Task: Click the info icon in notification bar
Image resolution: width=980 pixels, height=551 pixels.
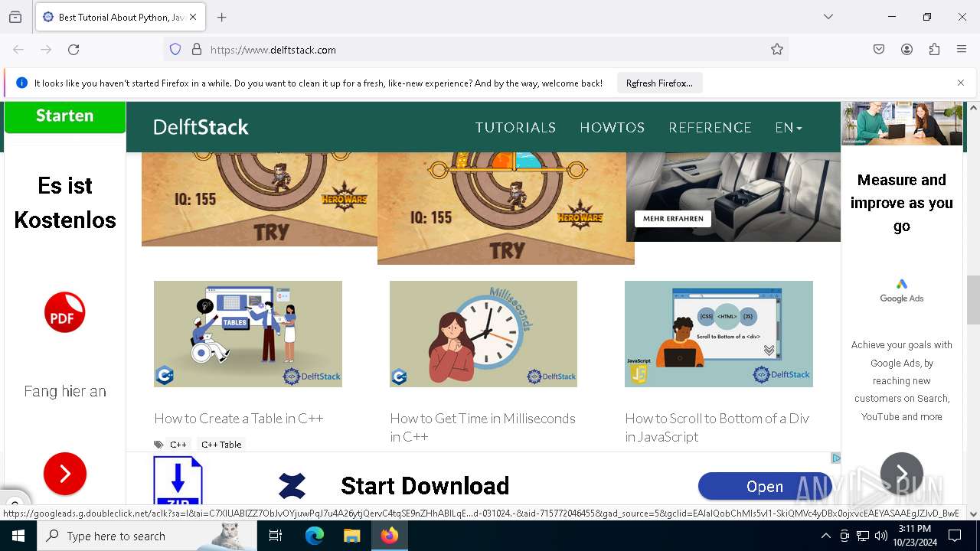Action: point(21,83)
